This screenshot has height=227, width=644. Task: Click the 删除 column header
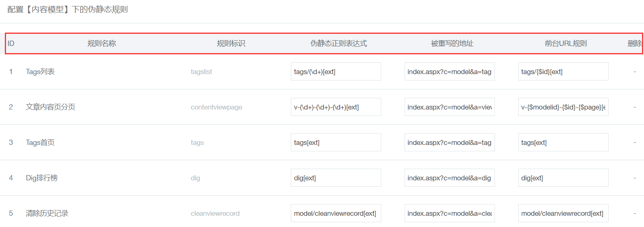[635, 43]
